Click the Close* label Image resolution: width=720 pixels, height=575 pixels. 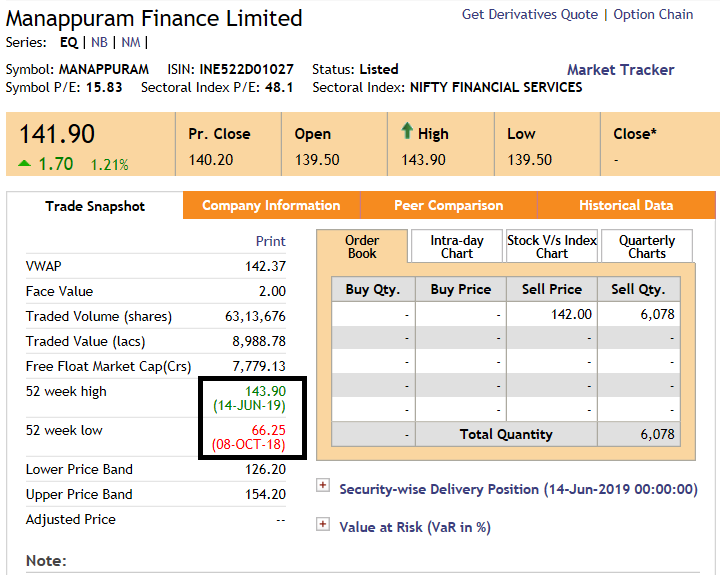point(635,134)
